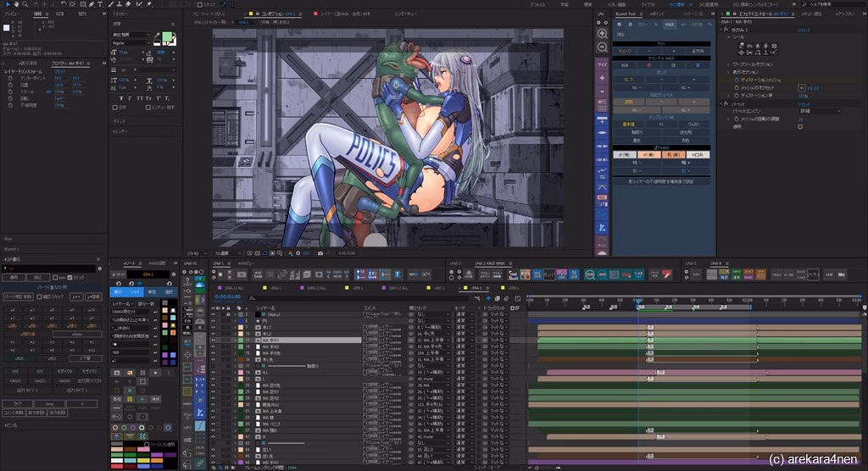Toggle the 透明 checkbox in effect controls

pos(800,125)
